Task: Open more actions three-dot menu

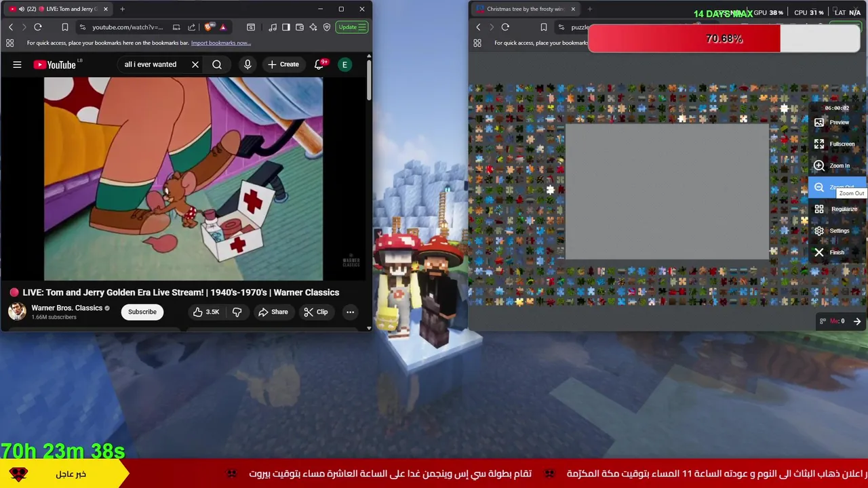Action: pyautogui.click(x=350, y=312)
